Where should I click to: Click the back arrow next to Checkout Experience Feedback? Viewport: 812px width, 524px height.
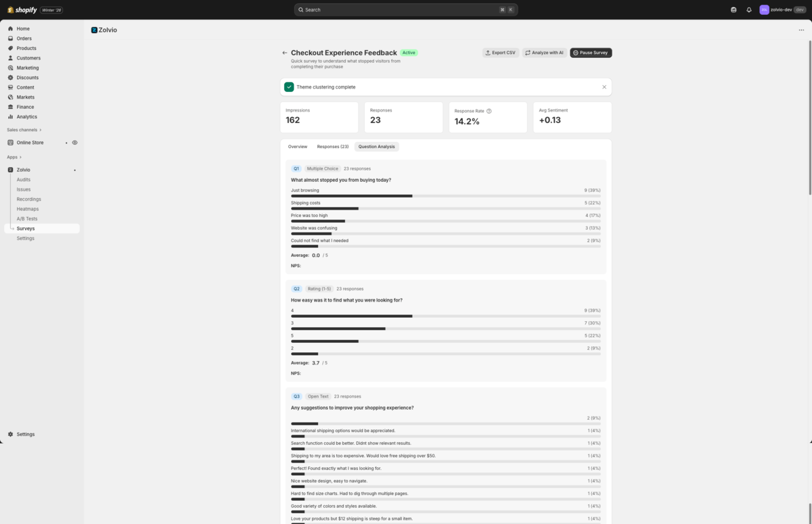(x=284, y=52)
